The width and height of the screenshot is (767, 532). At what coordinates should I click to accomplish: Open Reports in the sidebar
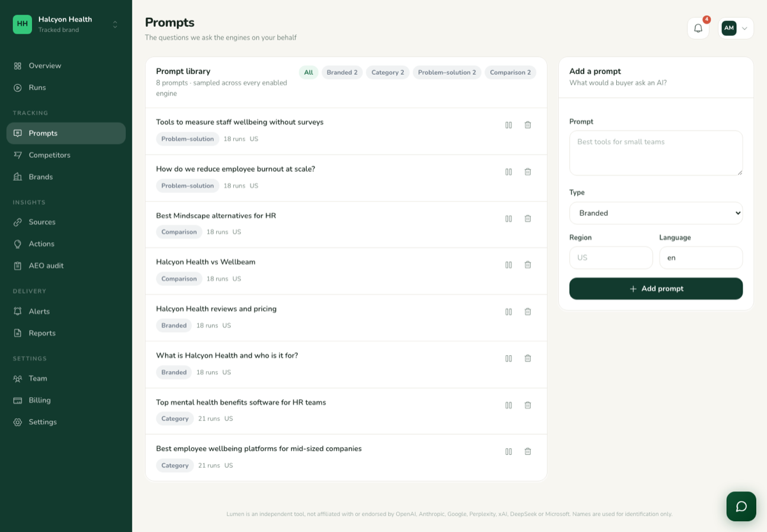click(x=66, y=333)
